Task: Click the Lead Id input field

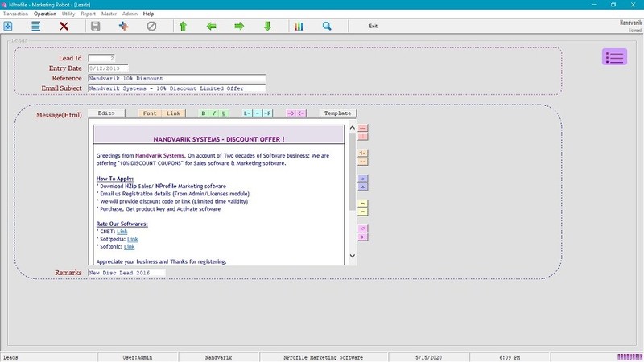Action: 101,58
